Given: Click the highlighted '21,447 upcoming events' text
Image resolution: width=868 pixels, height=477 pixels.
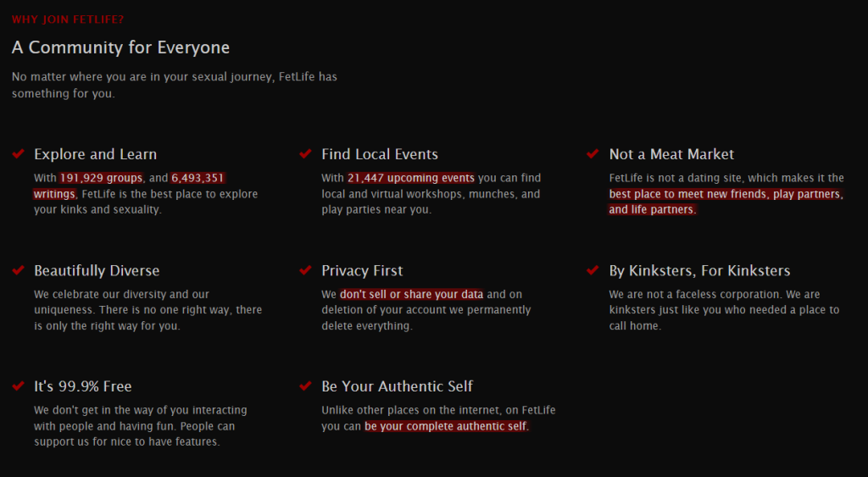Looking at the screenshot, I should (x=411, y=178).
